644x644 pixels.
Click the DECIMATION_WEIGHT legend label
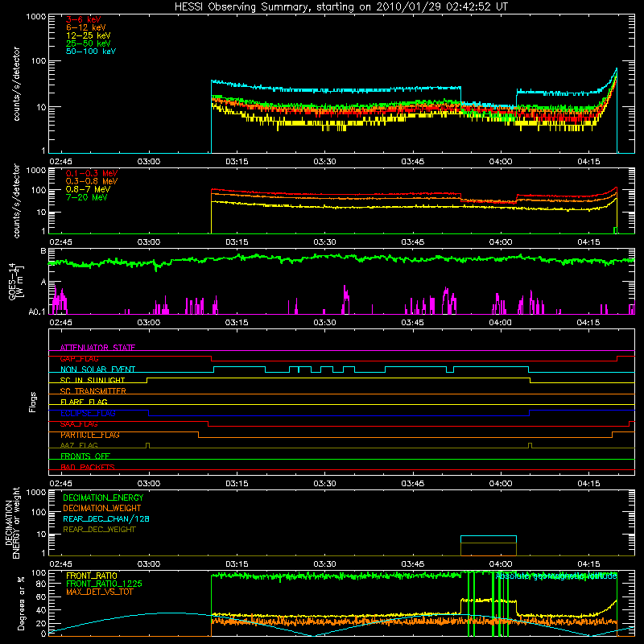[102, 508]
